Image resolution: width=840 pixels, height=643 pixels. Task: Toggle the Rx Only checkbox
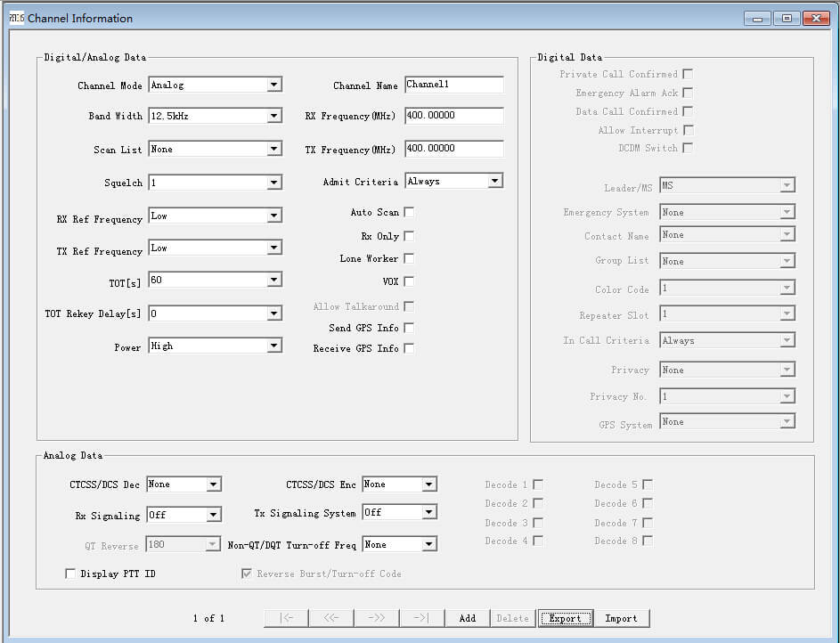409,236
